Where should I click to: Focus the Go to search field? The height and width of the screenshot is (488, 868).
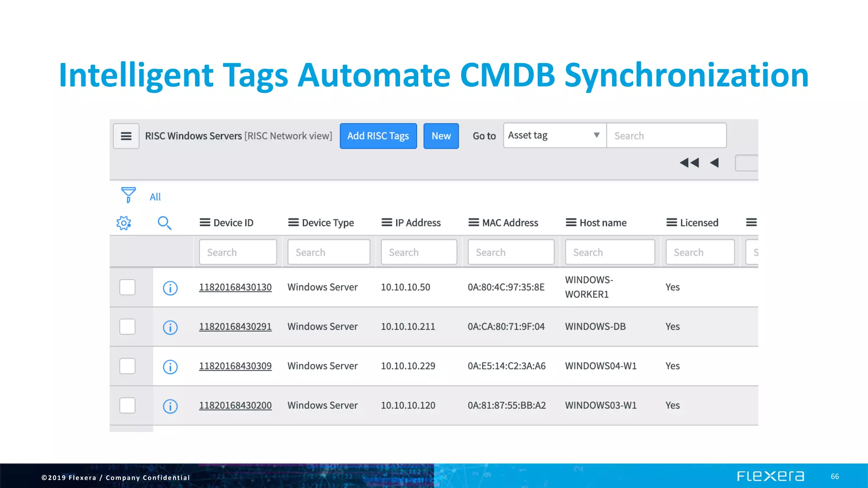(x=666, y=136)
